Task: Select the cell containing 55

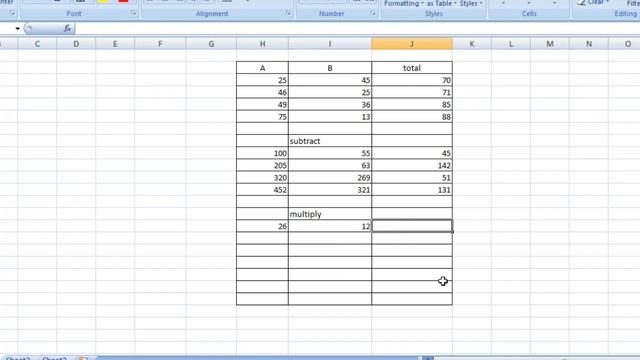Action: [x=330, y=153]
